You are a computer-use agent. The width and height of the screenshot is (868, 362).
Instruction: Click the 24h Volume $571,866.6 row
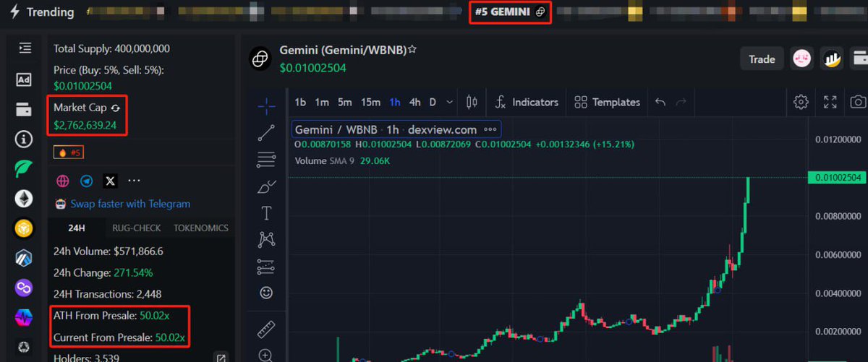click(x=109, y=251)
